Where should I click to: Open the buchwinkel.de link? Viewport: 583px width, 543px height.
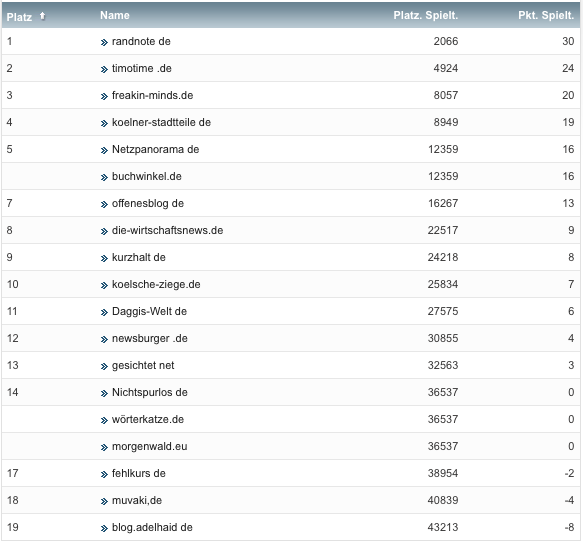click(x=147, y=176)
